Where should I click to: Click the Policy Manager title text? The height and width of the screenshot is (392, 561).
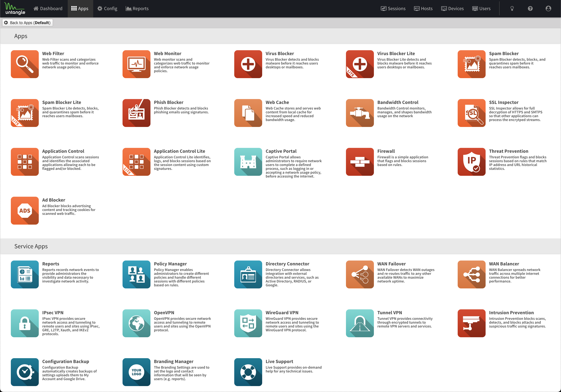(170, 264)
